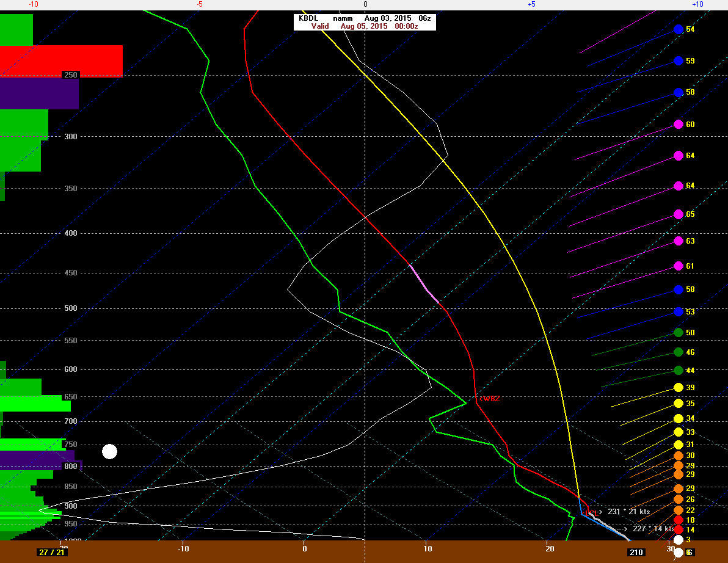Click the '210' label at bottom right
The width and height of the screenshot is (728, 563).
point(636,553)
